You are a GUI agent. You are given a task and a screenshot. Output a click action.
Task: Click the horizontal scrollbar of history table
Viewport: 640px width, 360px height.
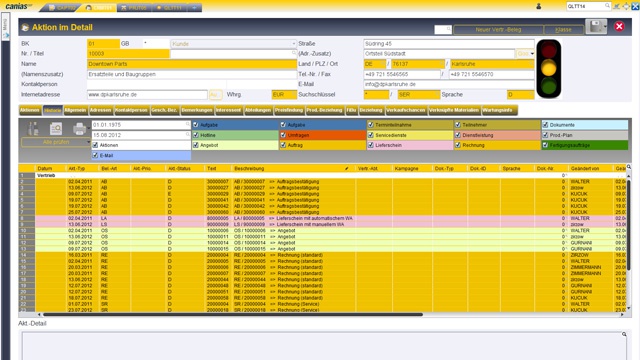tap(233, 314)
